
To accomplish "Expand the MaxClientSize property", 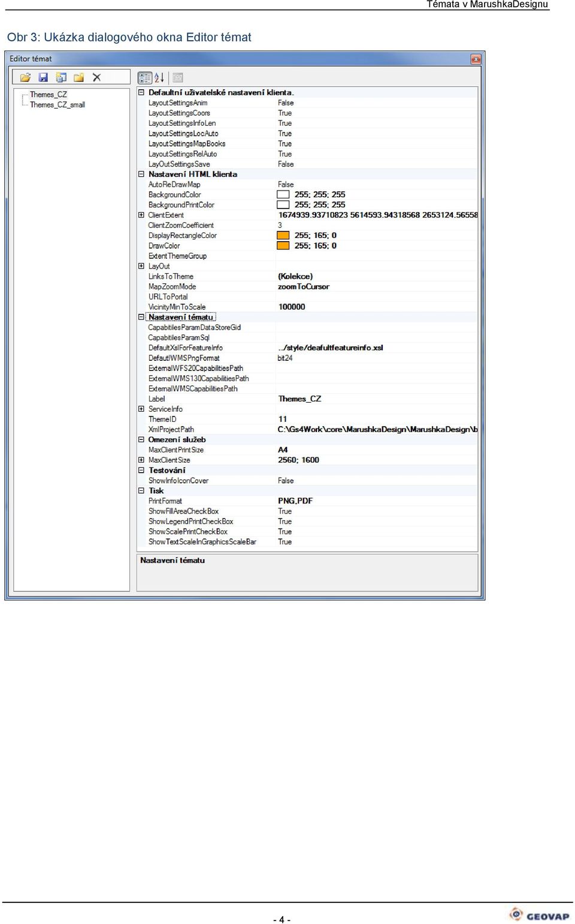I will (x=141, y=460).
